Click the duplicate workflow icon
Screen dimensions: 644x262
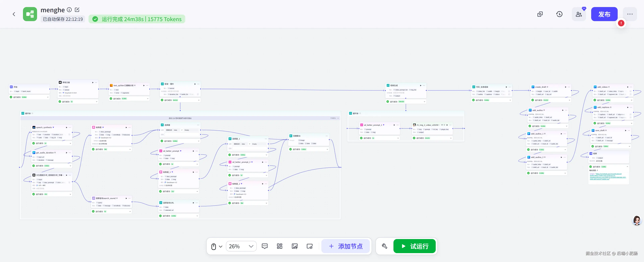pos(540,14)
